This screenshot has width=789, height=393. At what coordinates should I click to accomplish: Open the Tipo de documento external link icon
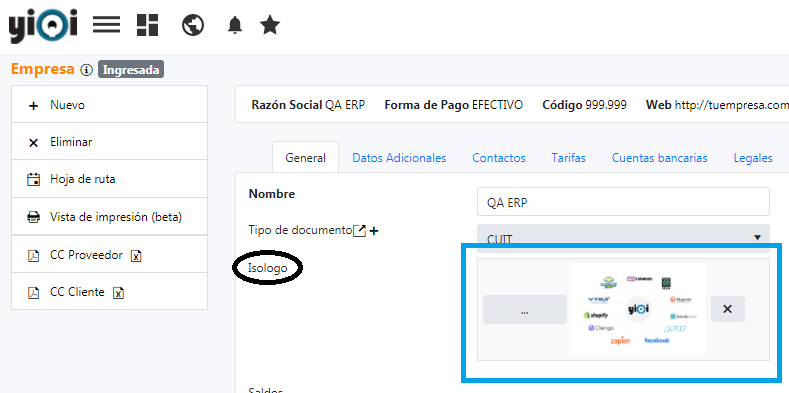(x=359, y=231)
